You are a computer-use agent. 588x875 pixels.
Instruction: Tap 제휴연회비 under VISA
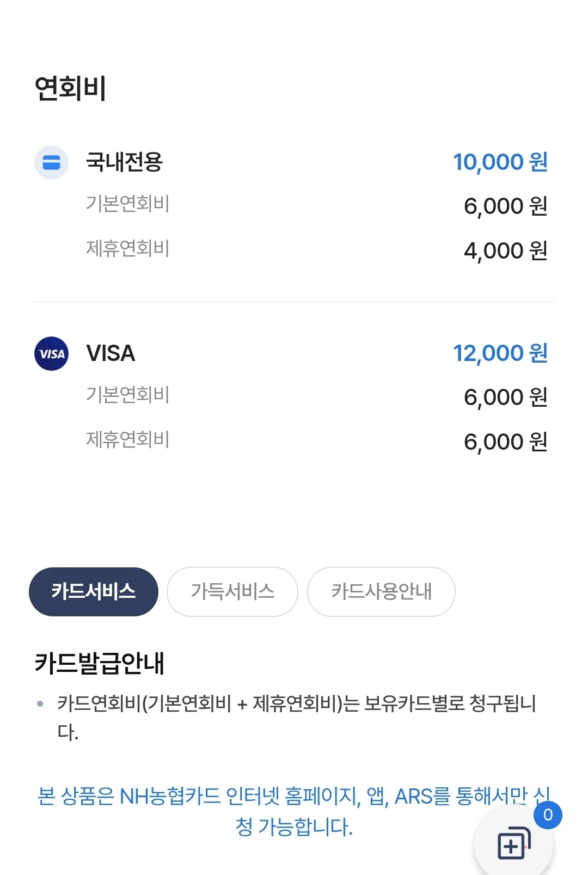tap(128, 439)
